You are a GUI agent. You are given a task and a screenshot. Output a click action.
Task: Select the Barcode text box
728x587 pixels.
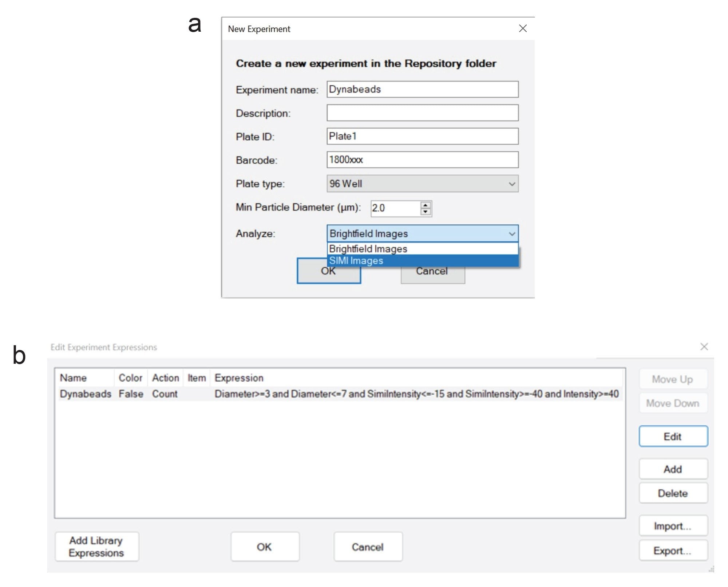point(423,160)
